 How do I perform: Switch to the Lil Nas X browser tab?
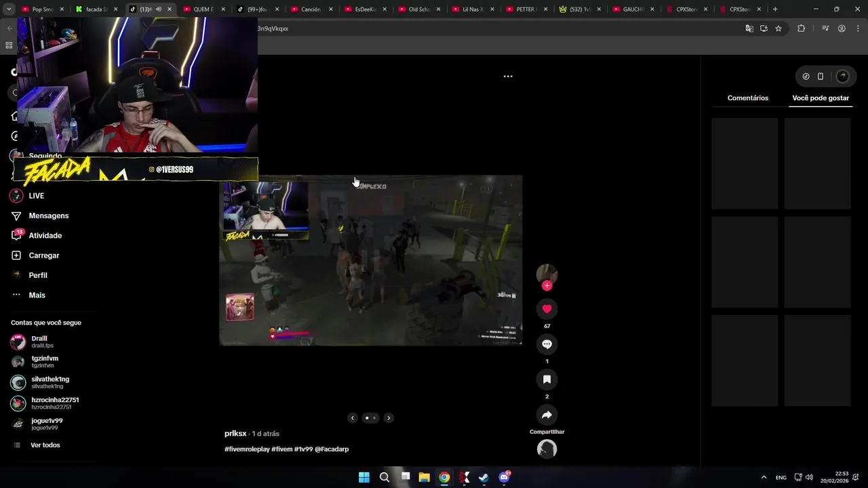click(x=472, y=9)
